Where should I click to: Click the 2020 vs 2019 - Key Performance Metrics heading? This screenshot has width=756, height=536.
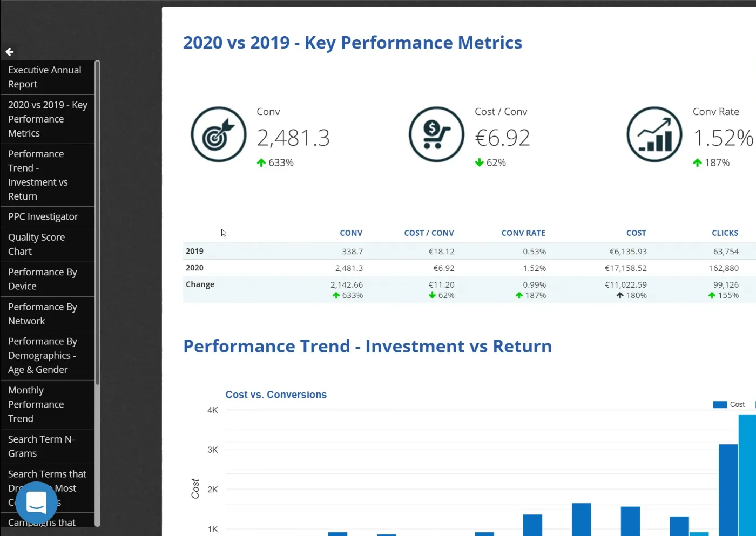click(x=353, y=43)
